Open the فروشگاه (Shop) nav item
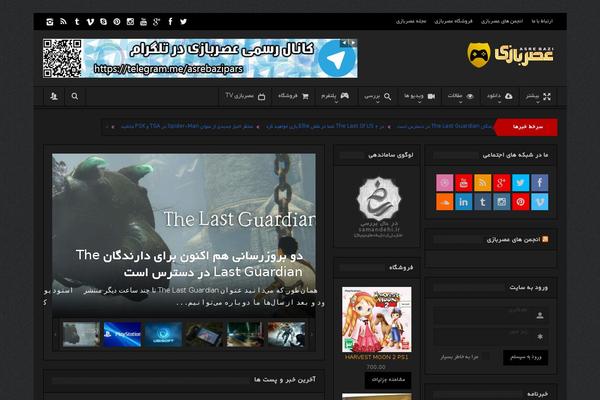This screenshot has width=600, height=400. click(293, 96)
